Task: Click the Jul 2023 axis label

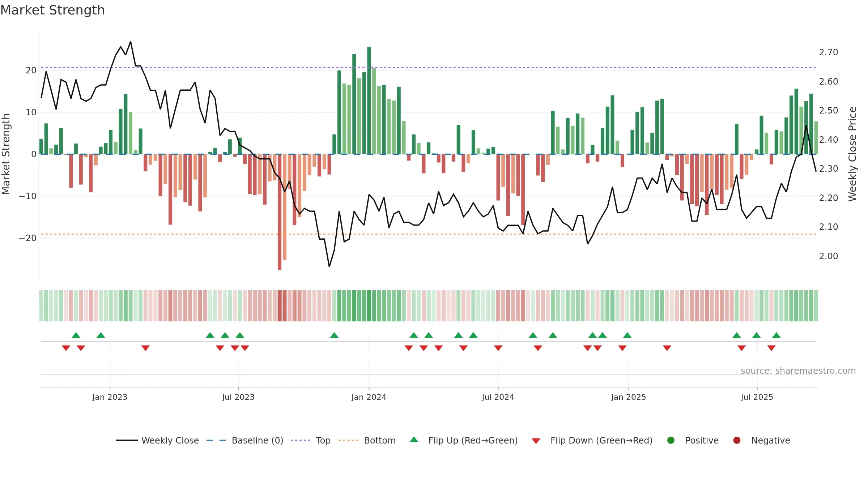Action: [x=238, y=397]
